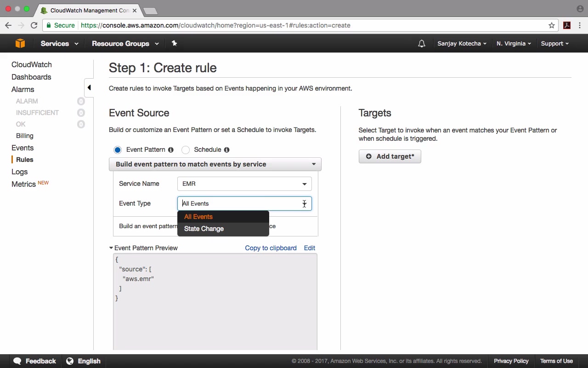Select the Event Pattern radio button
The width and height of the screenshot is (588, 368).
click(x=118, y=149)
